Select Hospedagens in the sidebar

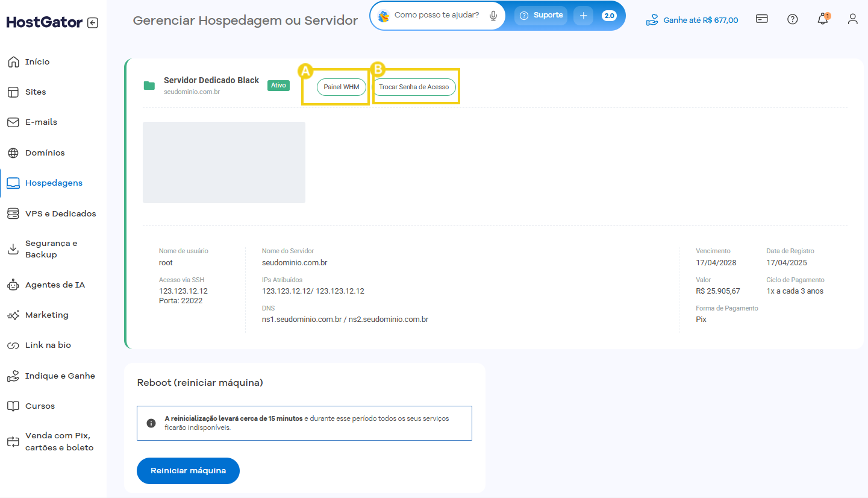point(54,183)
